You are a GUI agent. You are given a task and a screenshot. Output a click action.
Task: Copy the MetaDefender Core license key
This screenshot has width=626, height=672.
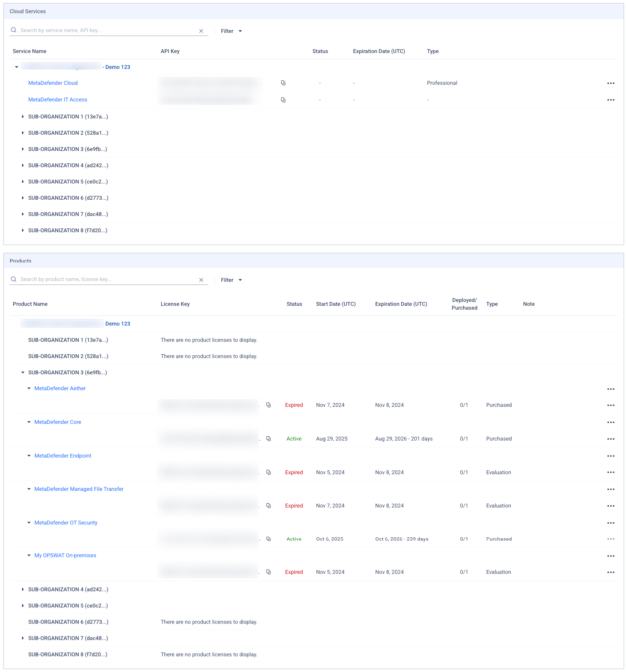(x=269, y=439)
